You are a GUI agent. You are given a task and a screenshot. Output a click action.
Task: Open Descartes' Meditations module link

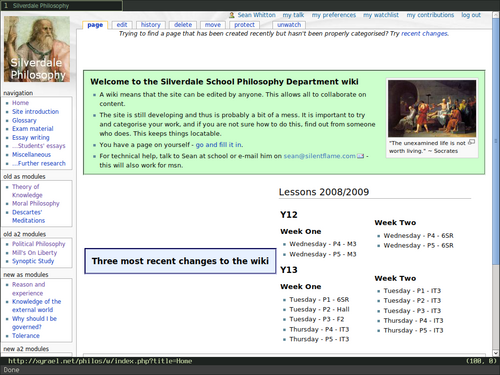coord(28,216)
